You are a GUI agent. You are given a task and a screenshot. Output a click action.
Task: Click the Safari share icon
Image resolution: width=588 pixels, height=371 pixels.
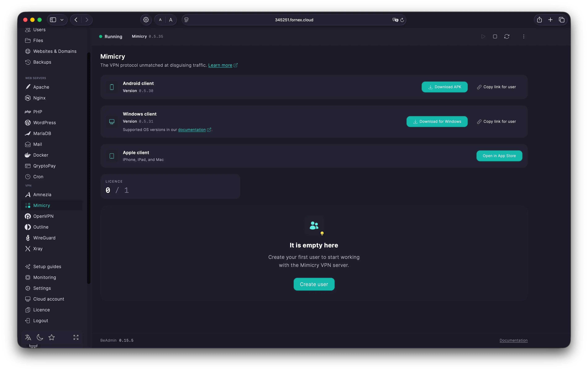(539, 20)
